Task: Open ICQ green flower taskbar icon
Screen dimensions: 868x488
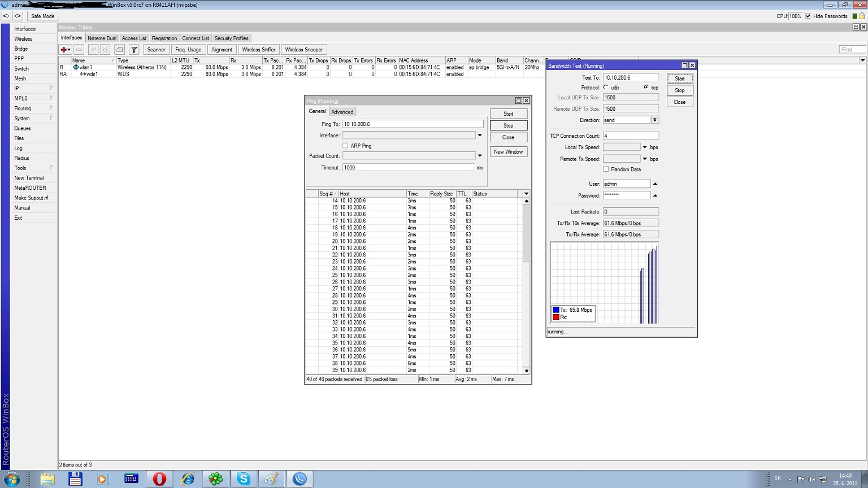Action: (x=215, y=479)
